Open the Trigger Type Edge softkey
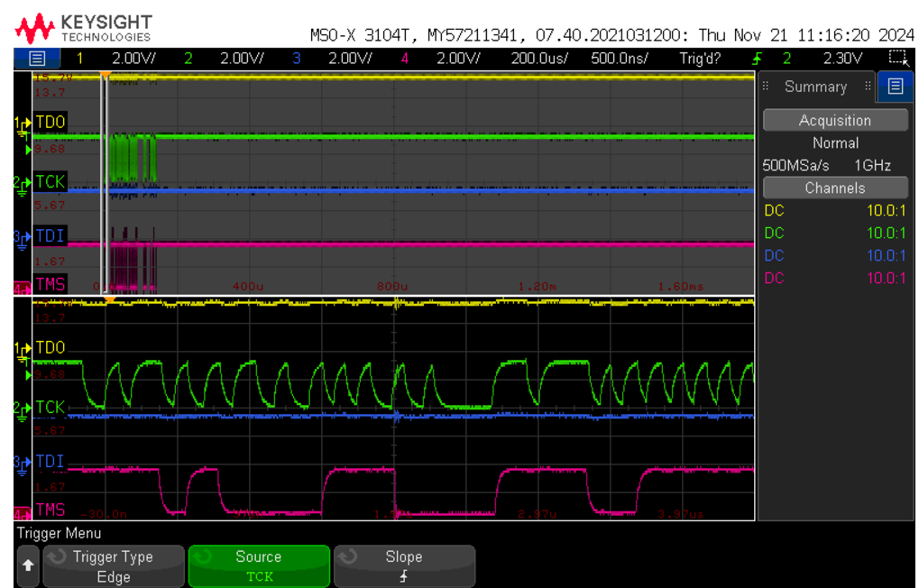Screen dimensions: 919x588 tap(113, 566)
